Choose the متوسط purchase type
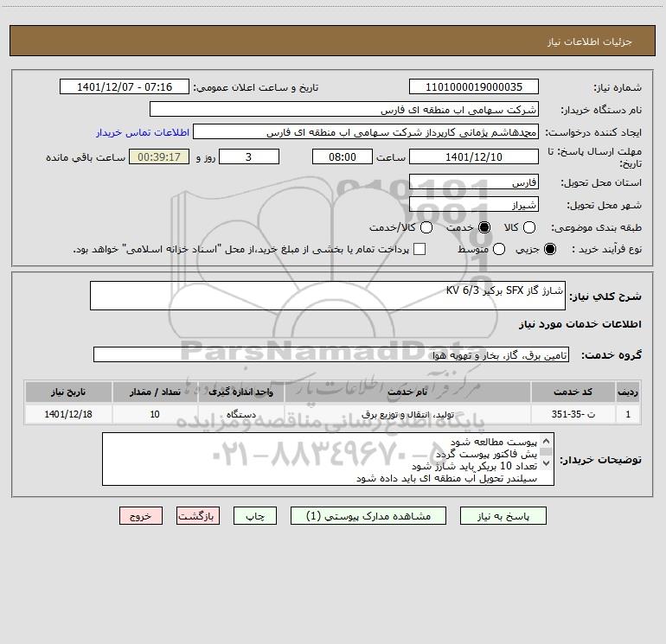This screenshot has height=644, width=666. click(499, 249)
